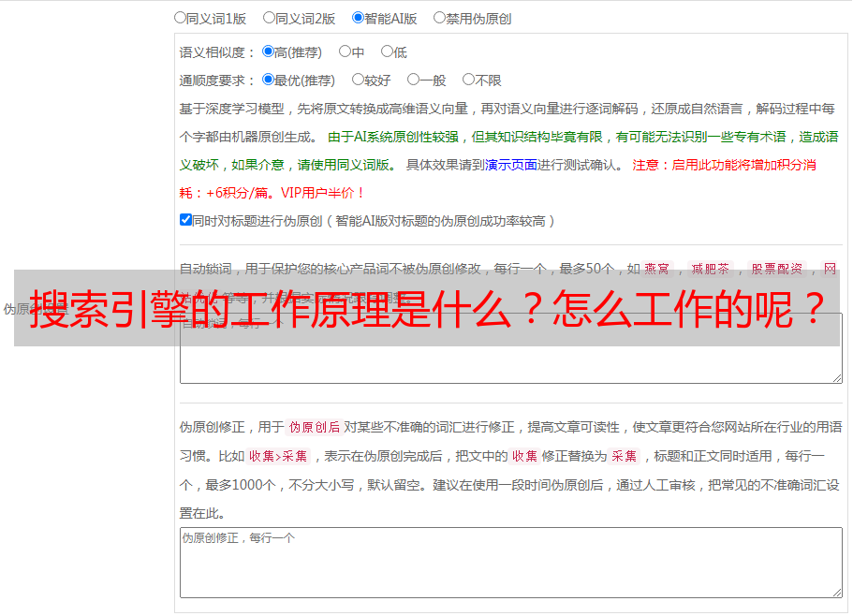
Task: Choose the 智能AI版 radio option
Action: click(x=358, y=18)
